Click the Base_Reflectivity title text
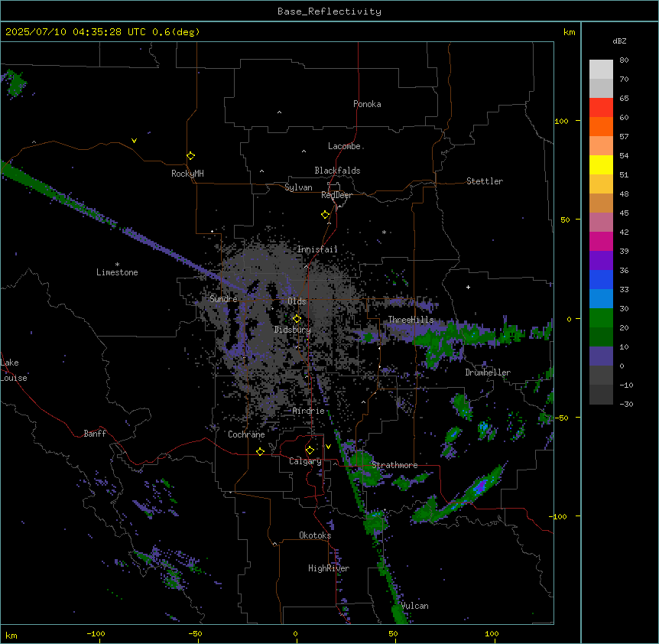This screenshot has width=659, height=644. pos(329,11)
